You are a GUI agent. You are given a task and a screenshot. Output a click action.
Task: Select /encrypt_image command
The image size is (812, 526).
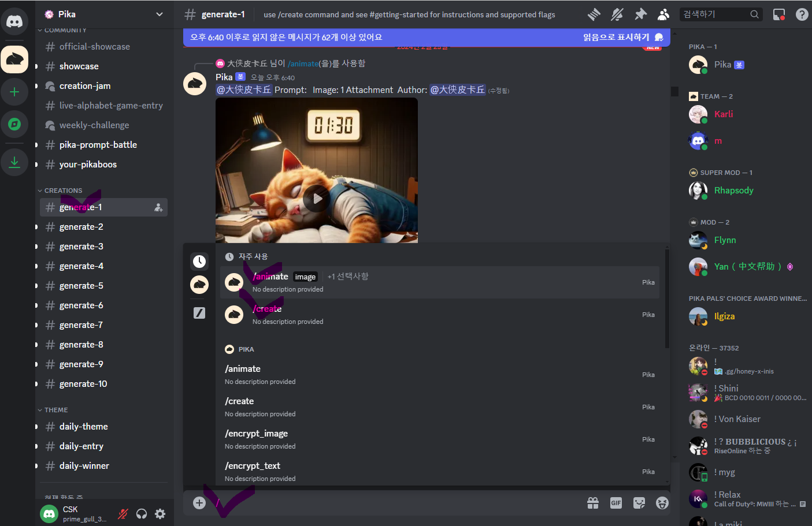pyautogui.click(x=440, y=439)
